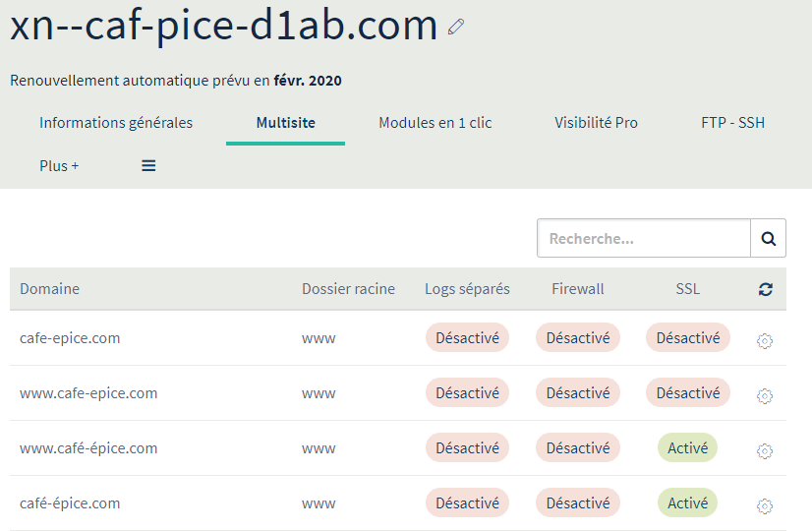Open the hamburger menu icon
812x531 pixels.
(148, 166)
